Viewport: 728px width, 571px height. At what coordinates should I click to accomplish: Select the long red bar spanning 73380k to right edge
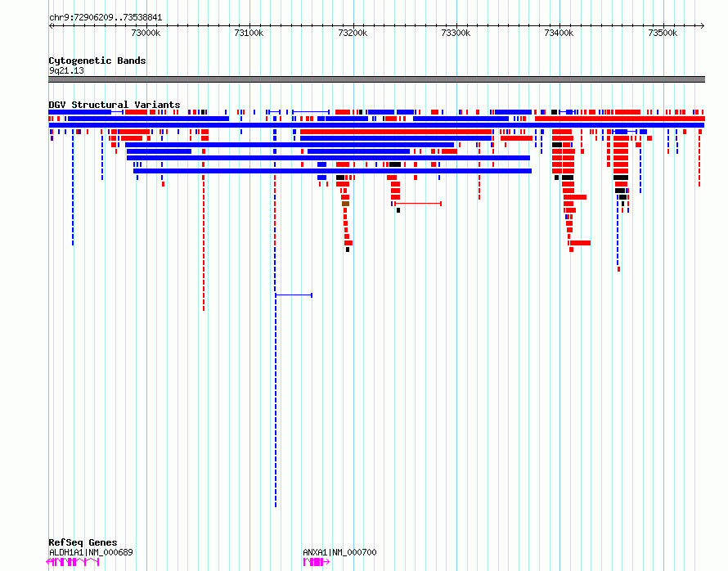point(620,119)
